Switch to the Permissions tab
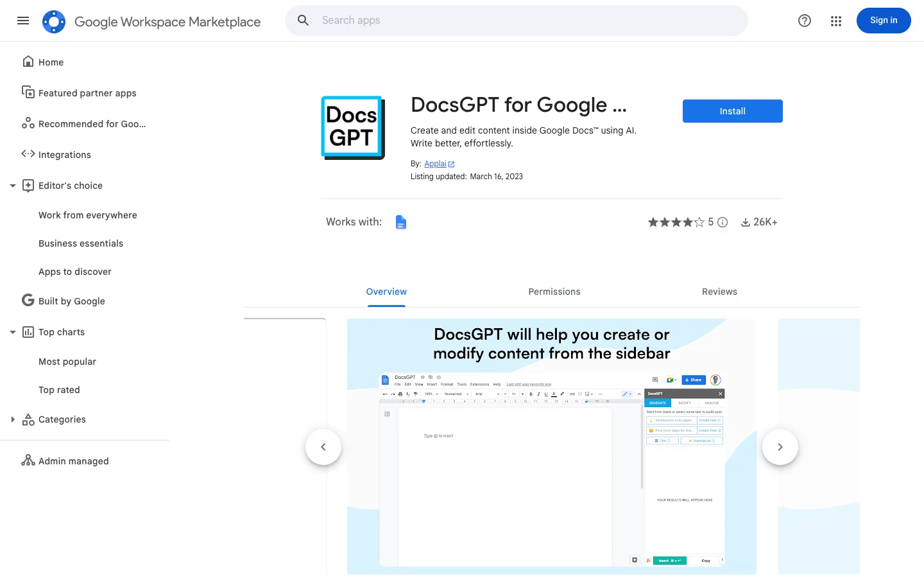924x578 pixels. coord(554,292)
